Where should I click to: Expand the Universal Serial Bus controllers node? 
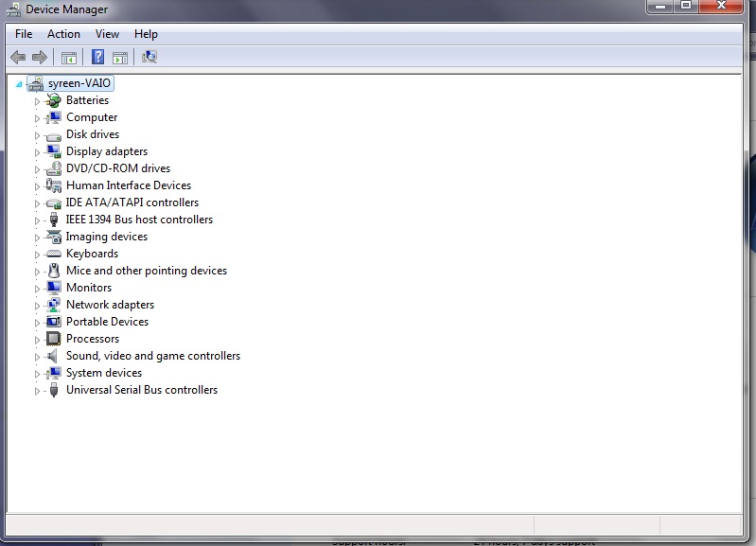[38, 391]
